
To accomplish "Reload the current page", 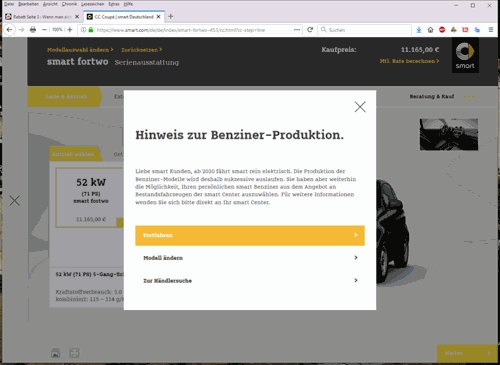I will pyautogui.click(x=310, y=30).
